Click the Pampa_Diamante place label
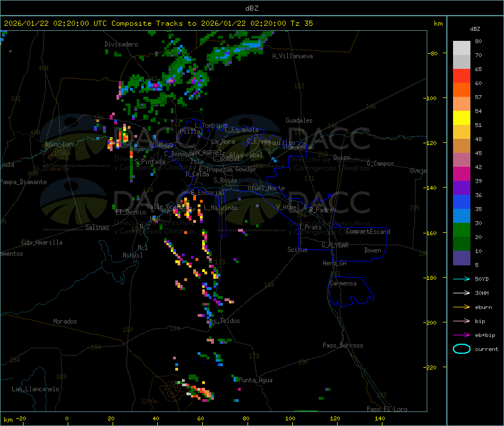 23,182
